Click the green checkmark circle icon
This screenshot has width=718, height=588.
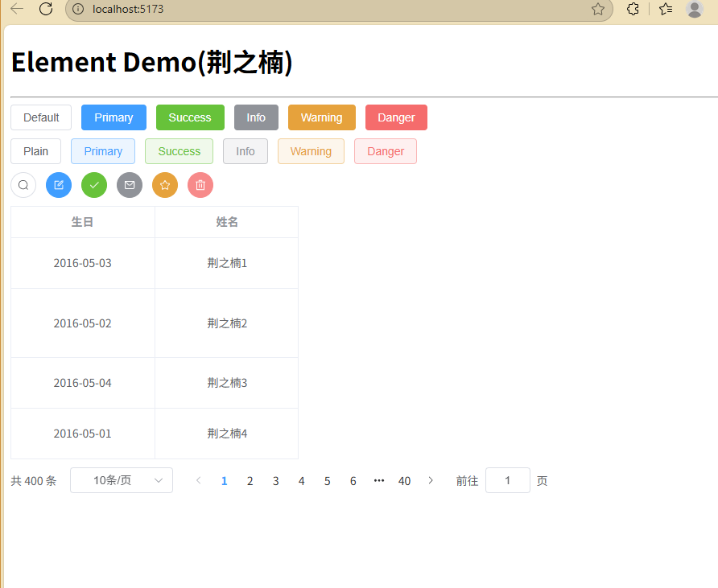[x=94, y=185]
